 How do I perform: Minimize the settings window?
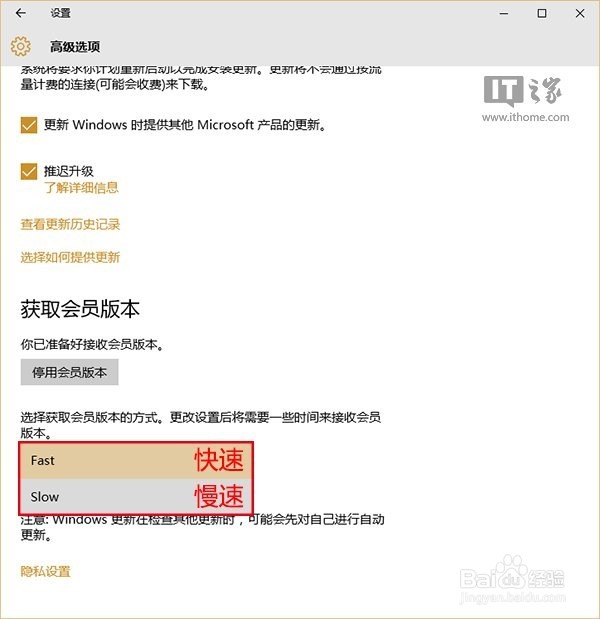click(x=504, y=13)
